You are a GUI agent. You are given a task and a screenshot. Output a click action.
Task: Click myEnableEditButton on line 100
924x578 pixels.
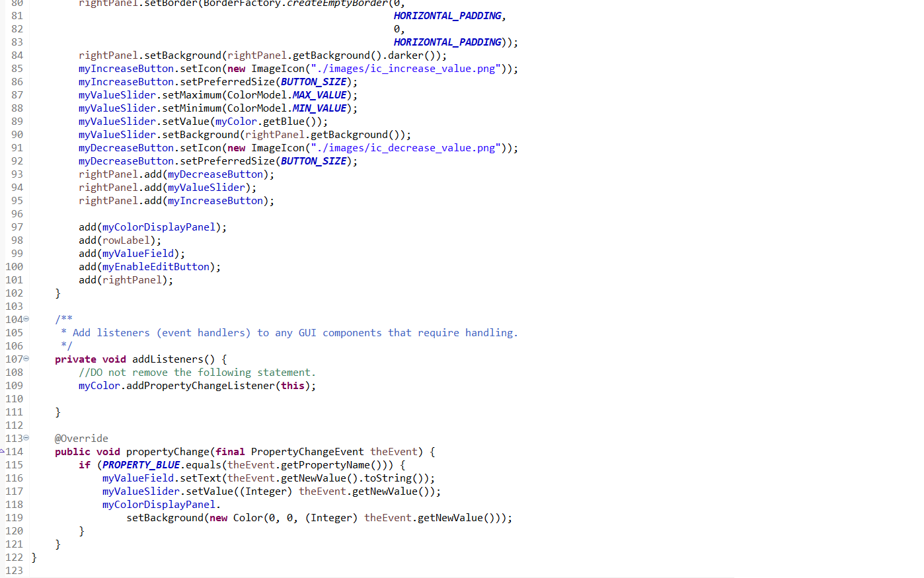coord(156,267)
